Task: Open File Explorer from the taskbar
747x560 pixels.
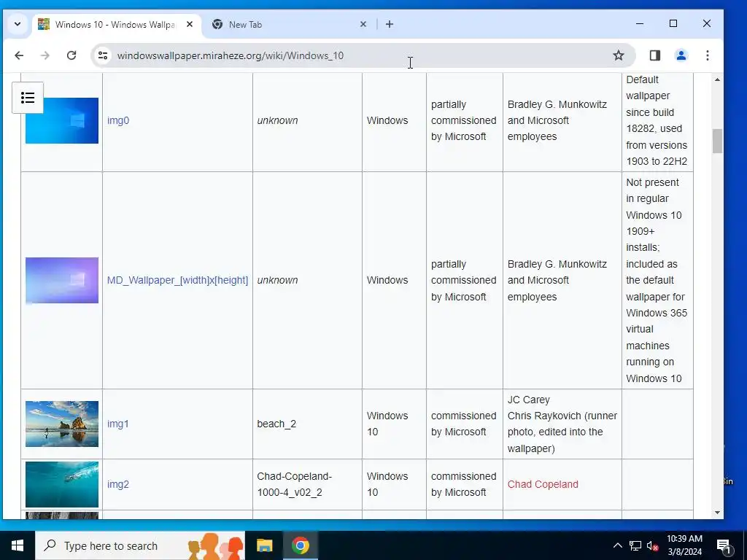Action: tap(264, 545)
